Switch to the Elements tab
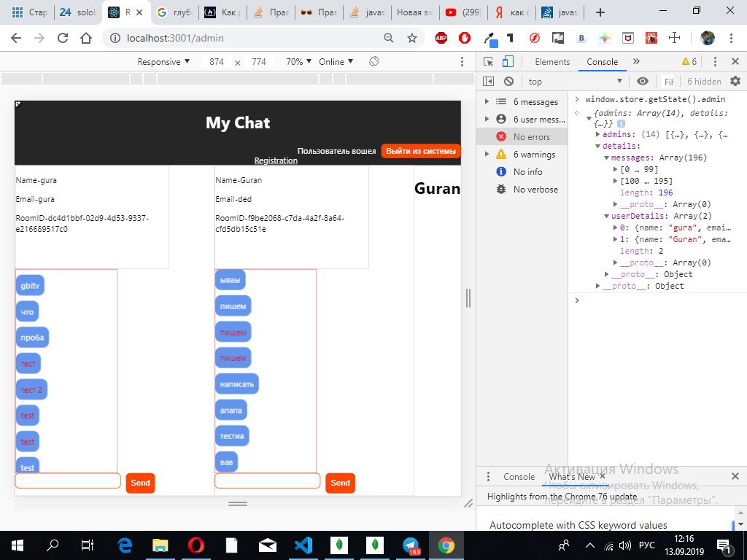747x560 pixels. click(552, 62)
